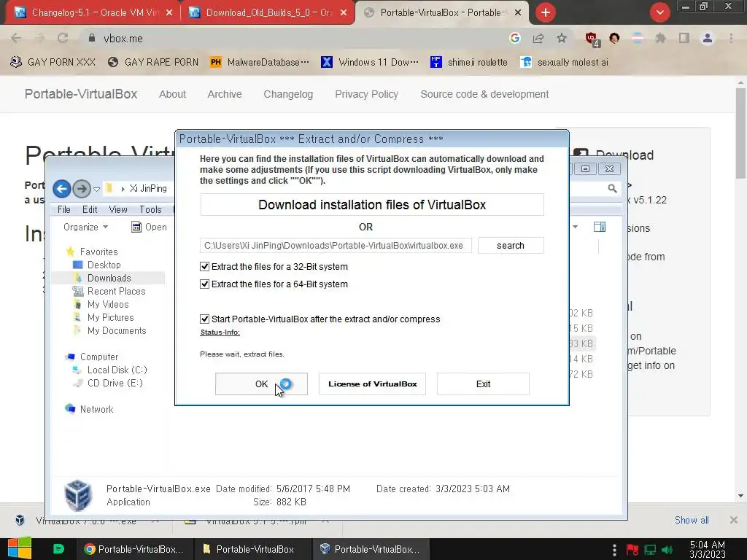
Task: Click the red flag tray icon
Action: click(632, 550)
